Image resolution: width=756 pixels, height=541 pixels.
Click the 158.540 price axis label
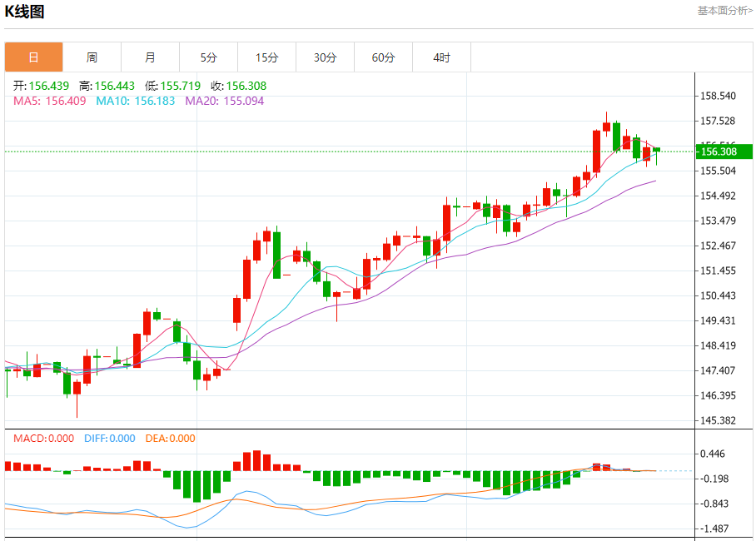[719, 97]
